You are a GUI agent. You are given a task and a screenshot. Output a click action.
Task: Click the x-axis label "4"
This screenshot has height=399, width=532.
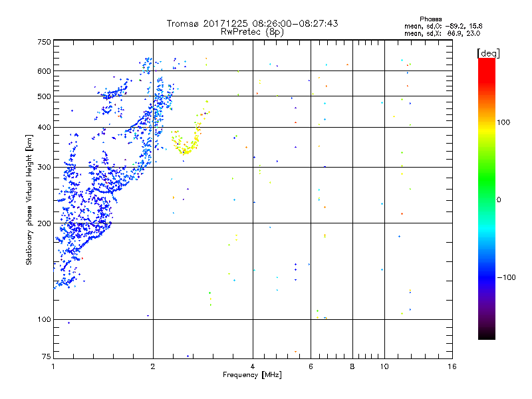pos(253,366)
